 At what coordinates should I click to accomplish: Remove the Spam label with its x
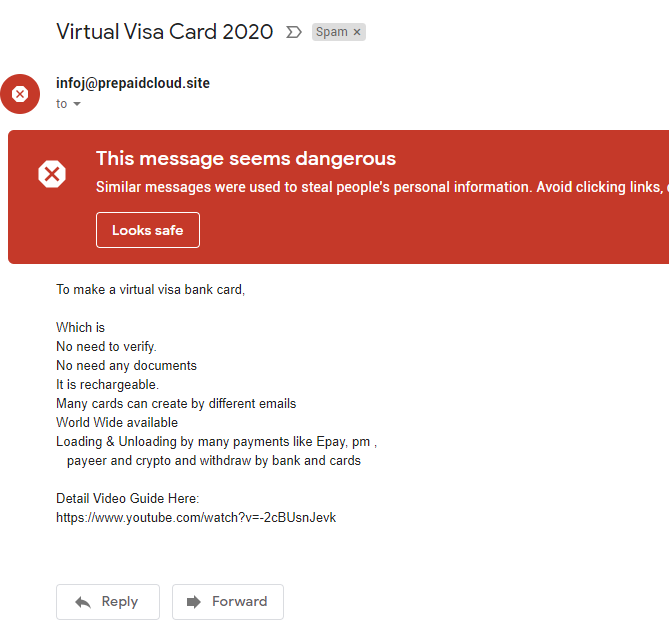point(357,32)
